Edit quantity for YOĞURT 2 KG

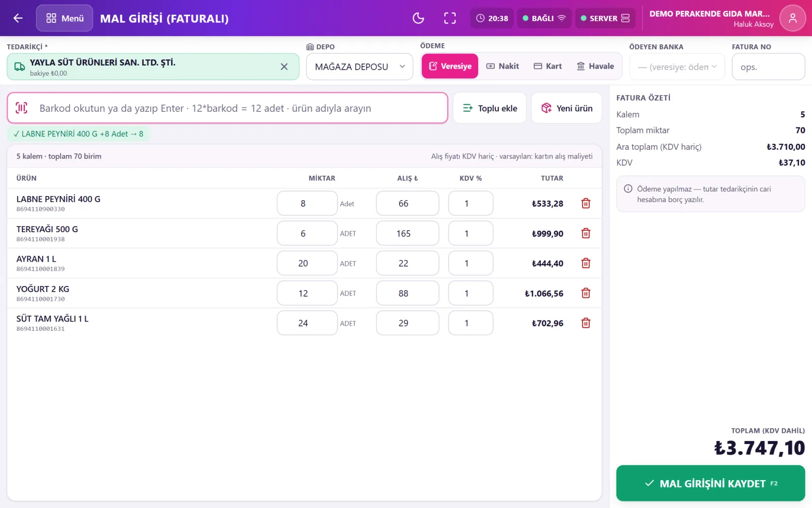(307, 293)
